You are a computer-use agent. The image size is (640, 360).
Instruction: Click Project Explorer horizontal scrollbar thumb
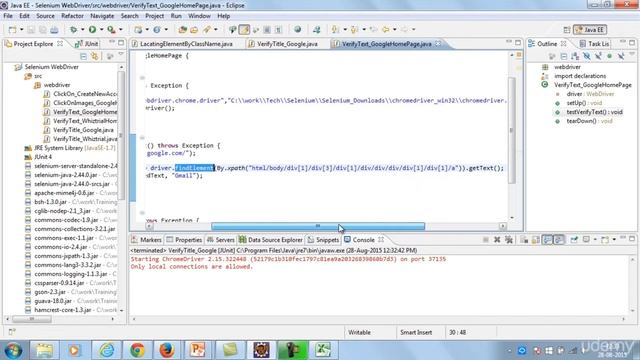tap(32, 319)
